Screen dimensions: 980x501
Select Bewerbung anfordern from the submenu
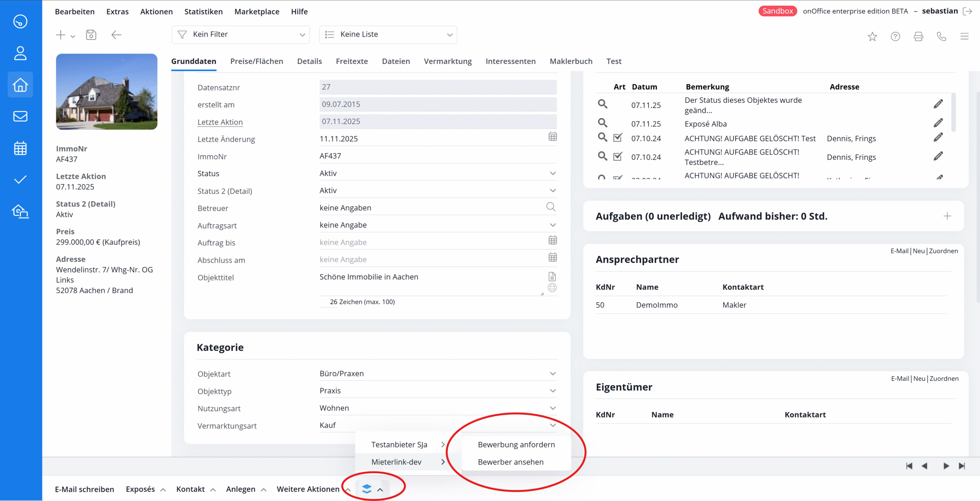[x=516, y=444]
